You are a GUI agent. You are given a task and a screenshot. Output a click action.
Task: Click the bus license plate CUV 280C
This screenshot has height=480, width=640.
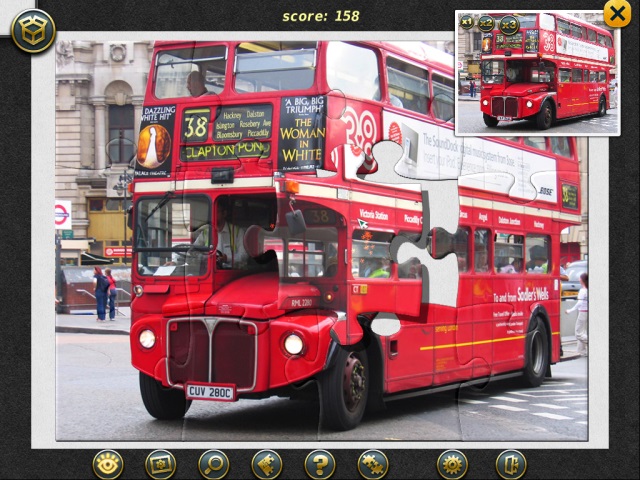point(210,391)
